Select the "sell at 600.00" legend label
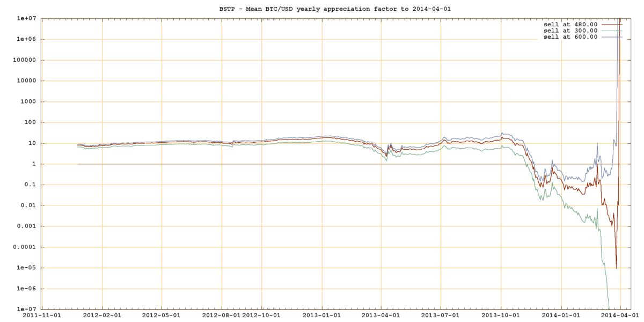 [570, 36]
